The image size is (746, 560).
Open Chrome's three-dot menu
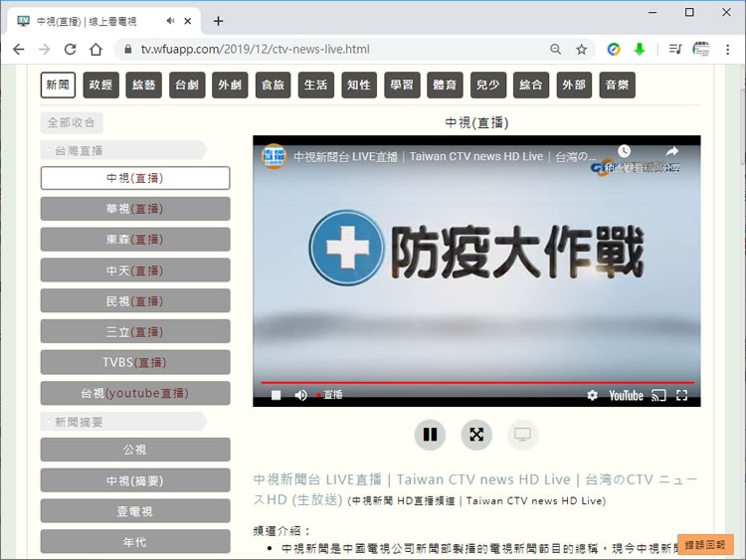tap(727, 49)
